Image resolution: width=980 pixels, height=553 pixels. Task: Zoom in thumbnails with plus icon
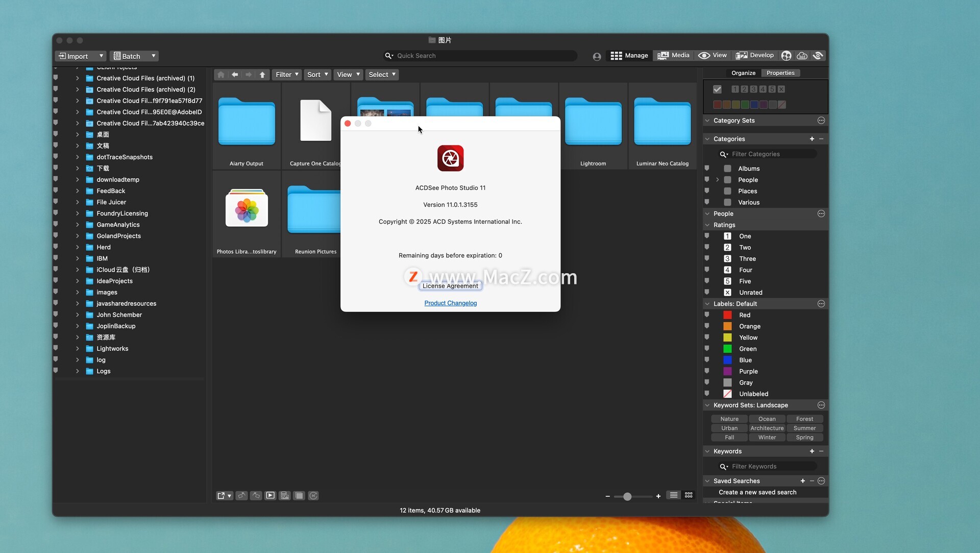click(x=658, y=496)
